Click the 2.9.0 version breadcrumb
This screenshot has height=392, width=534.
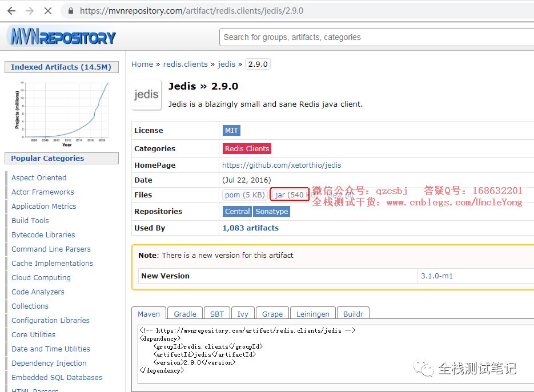[x=258, y=64]
